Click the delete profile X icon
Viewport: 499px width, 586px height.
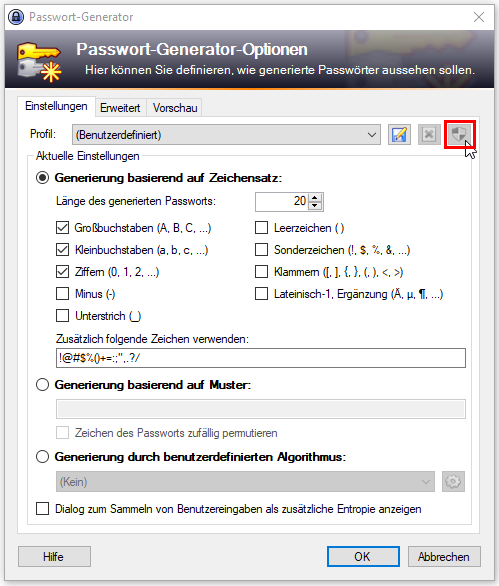[429, 135]
